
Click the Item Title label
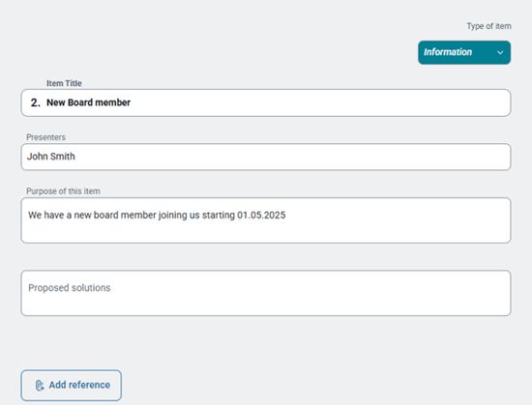click(x=64, y=83)
